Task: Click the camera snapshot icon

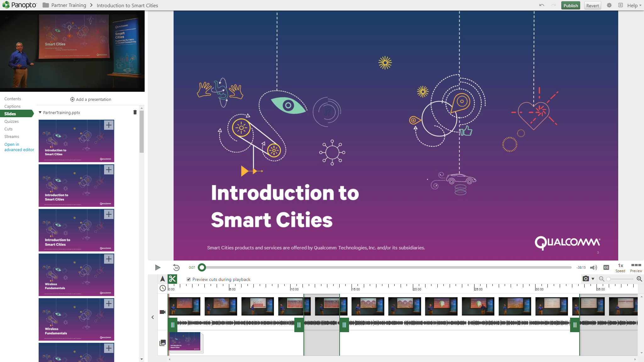Action: click(x=586, y=279)
